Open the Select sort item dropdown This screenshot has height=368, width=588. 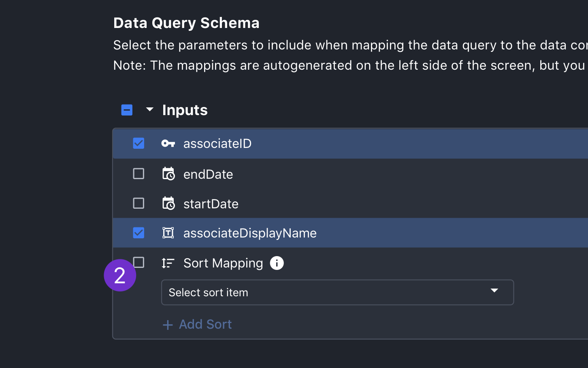coord(337,292)
